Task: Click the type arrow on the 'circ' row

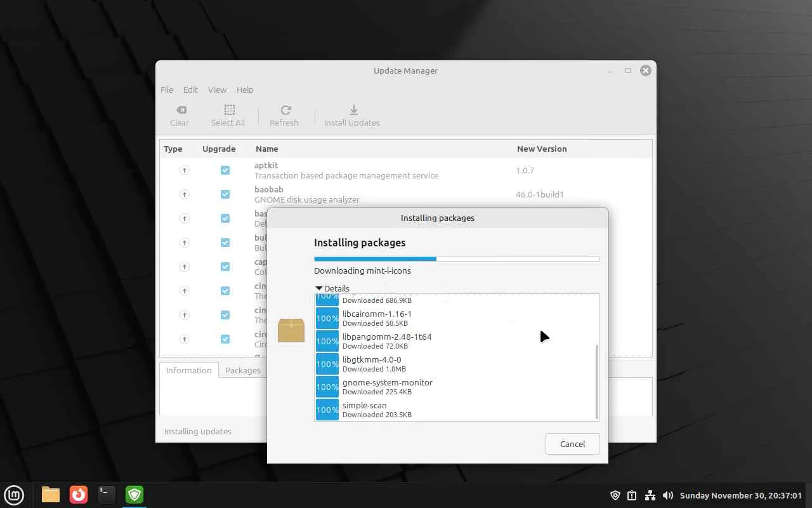Action: coord(185,339)
